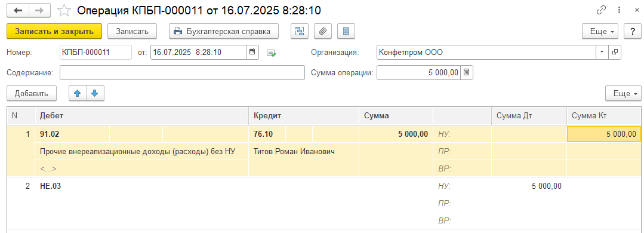Click Записать и закрыть
This screenshot has width=644, height=233.
tap(54, 31)
